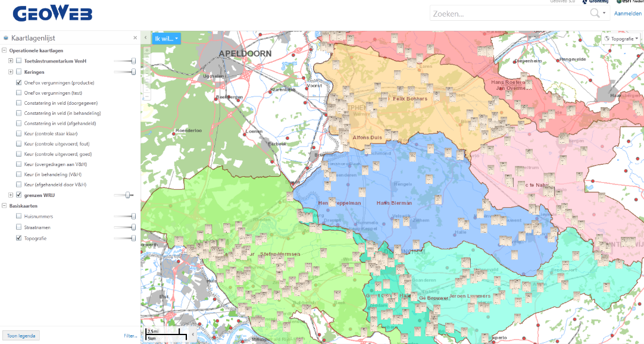Expand the Toetsinstrumentarium VenH tree node
The width and height of the screenshot is (644, 344).
11,61
